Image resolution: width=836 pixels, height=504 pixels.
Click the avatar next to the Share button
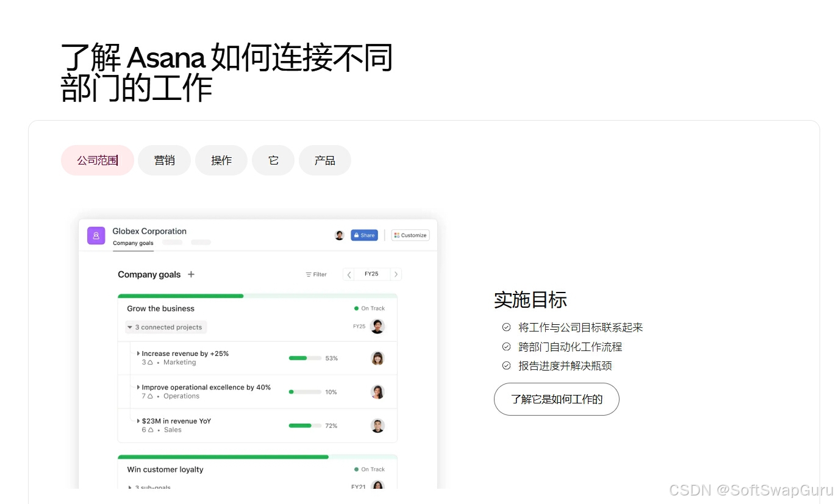(340, 235)
